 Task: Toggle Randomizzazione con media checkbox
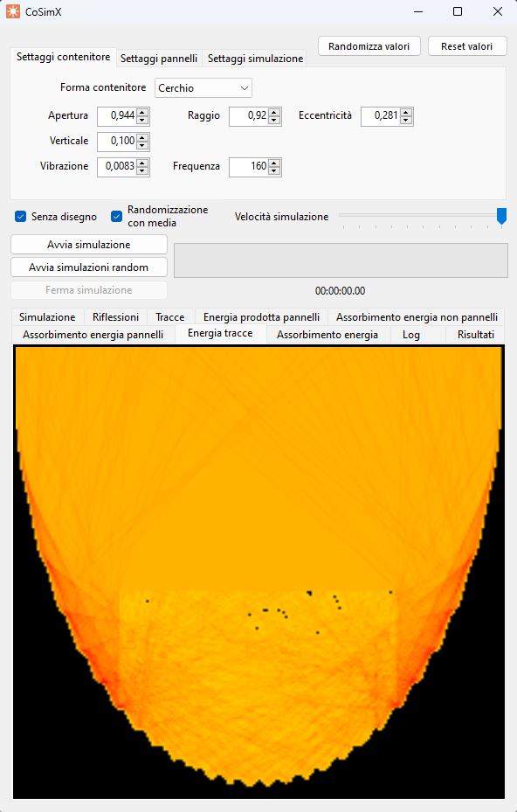[x=116, y=217]
